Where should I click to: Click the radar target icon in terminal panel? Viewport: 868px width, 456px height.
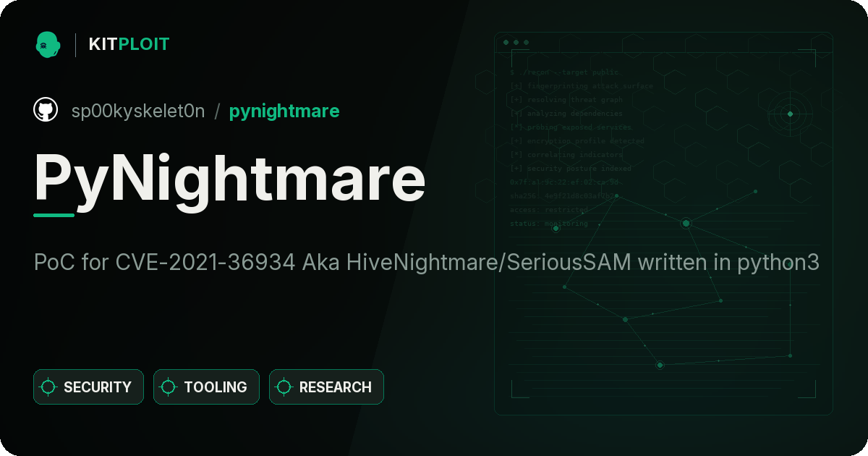click(x=790, y=114)
